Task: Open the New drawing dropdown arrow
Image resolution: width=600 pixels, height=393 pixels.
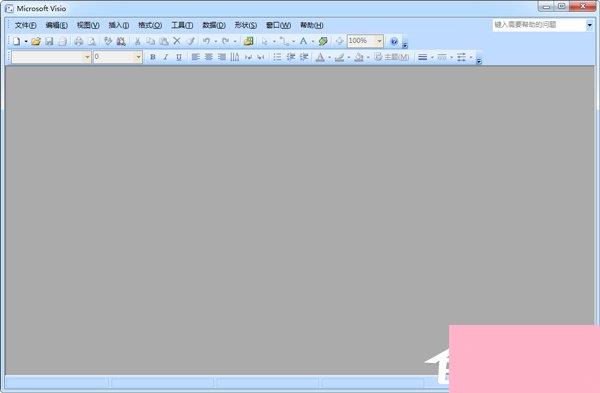Action: [26, 41]
